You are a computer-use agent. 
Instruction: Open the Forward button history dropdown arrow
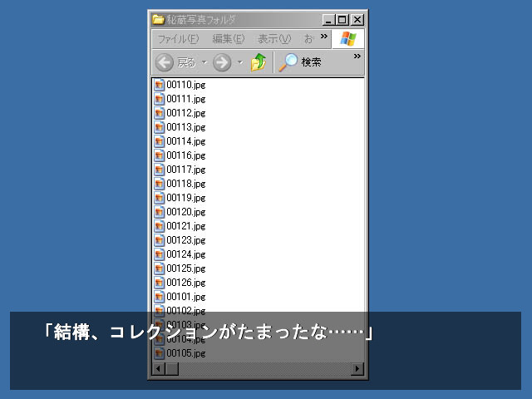(240, 62)
